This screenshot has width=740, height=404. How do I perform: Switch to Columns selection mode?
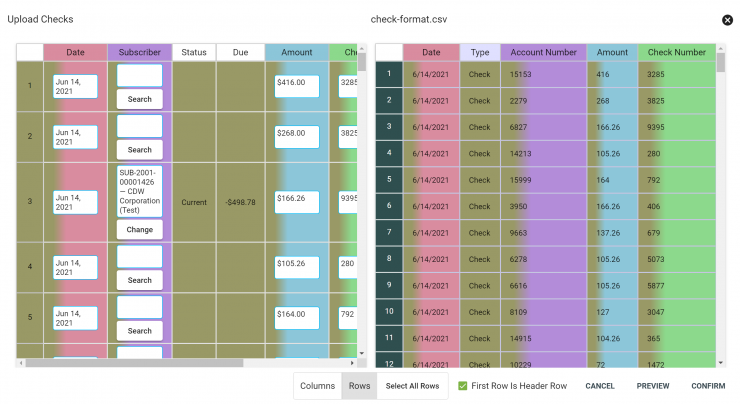(x=318, y=386)
